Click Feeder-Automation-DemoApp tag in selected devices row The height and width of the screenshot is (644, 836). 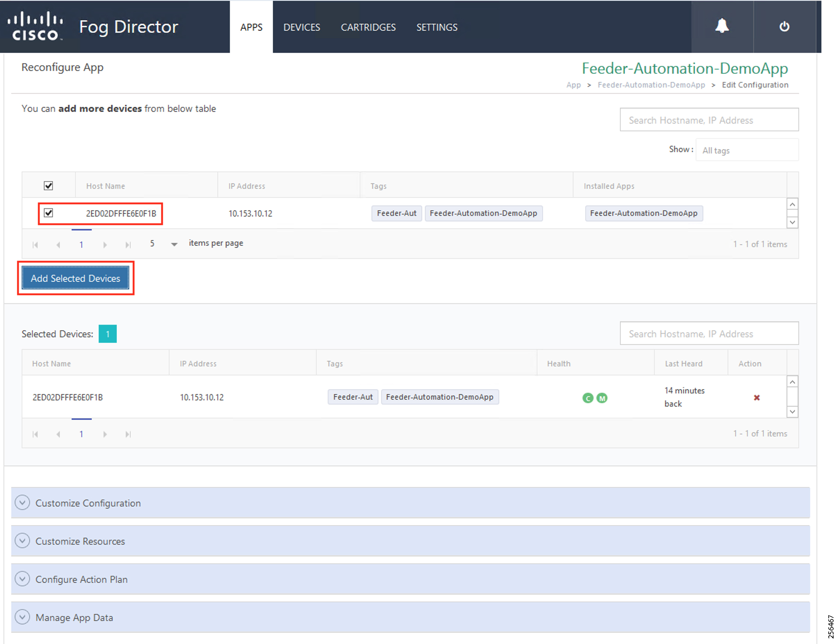click(x=440, y=397)
